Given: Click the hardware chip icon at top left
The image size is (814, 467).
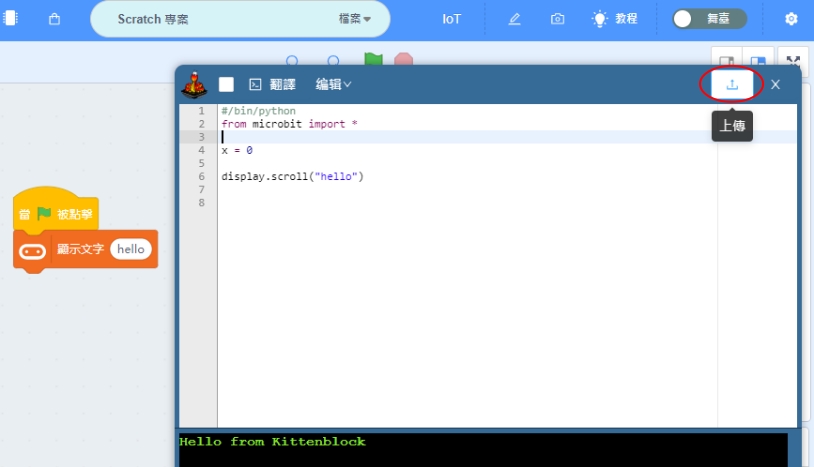Looking at the screenshot, I should coord(10,19).
